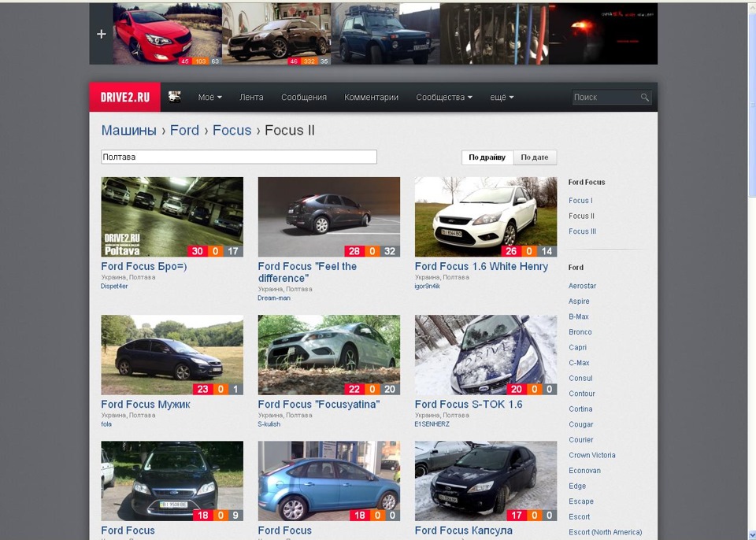
Task: Open the blue Ford Focus hatchback photo
Action: coord(329,481)
